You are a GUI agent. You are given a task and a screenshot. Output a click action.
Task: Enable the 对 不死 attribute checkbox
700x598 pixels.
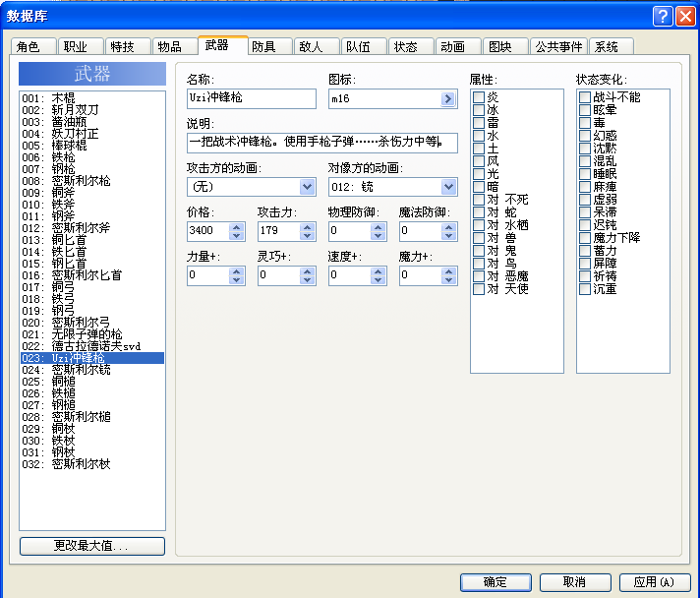pos(479,200)
